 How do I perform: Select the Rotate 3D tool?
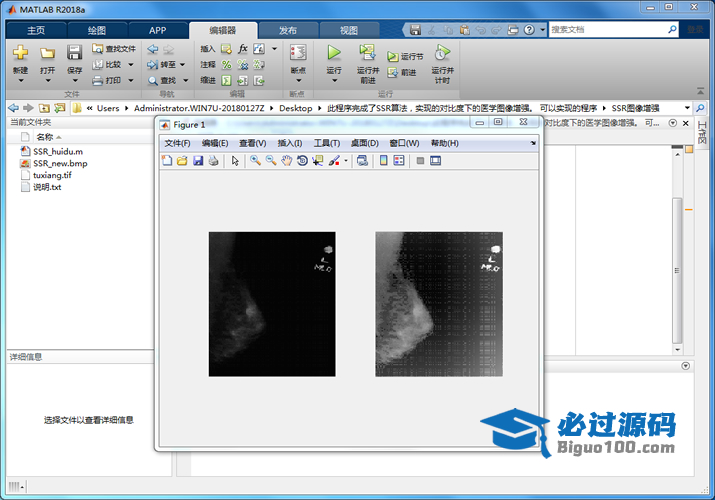302,160
